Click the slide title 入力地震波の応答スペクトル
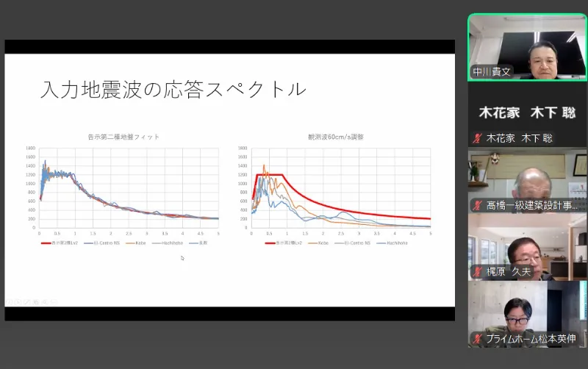Image resolution: width=588 pixels, height=369 pixels. click(173, 90)
